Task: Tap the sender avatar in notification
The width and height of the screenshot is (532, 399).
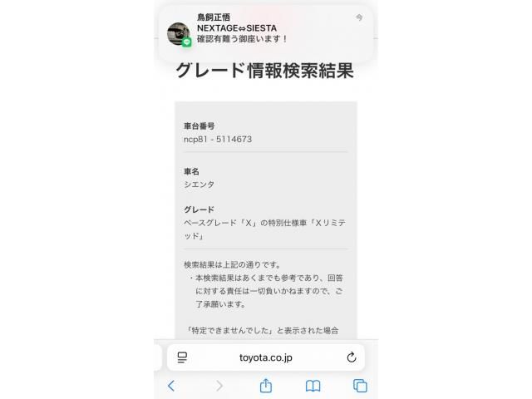Action: [x=179, y=34]
